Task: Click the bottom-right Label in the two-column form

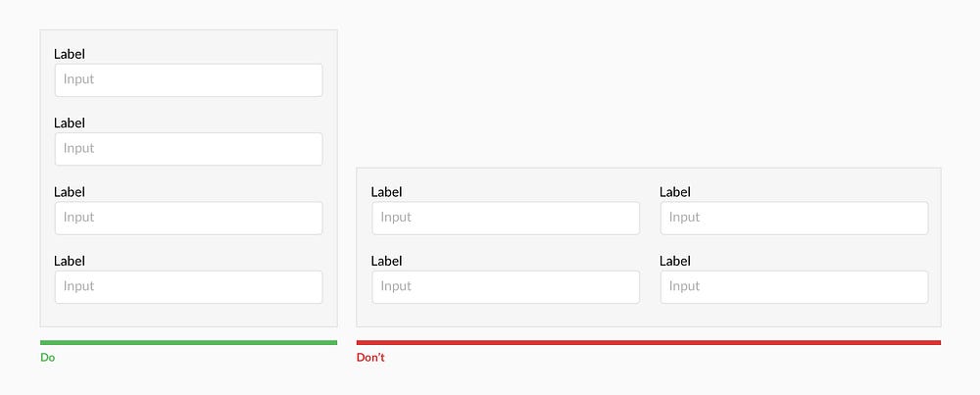Action: (x=675, y=262)
